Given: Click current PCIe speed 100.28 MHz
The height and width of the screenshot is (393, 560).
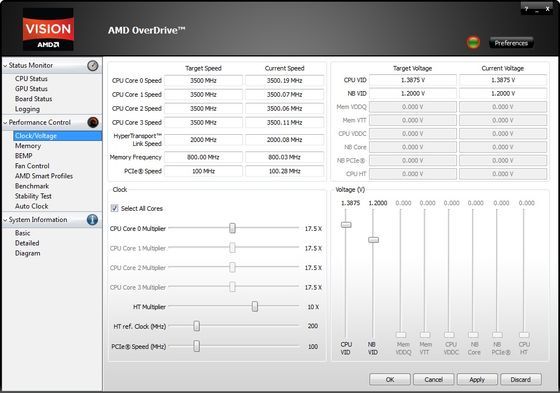Looking at the screenshot, I should coord(285,171).
